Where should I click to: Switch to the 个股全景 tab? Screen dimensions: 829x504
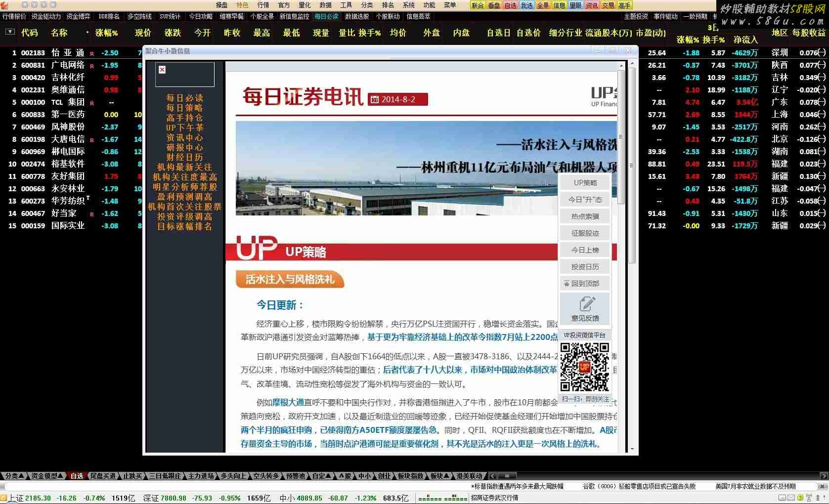pyautogui.click(x=262, y=16)
